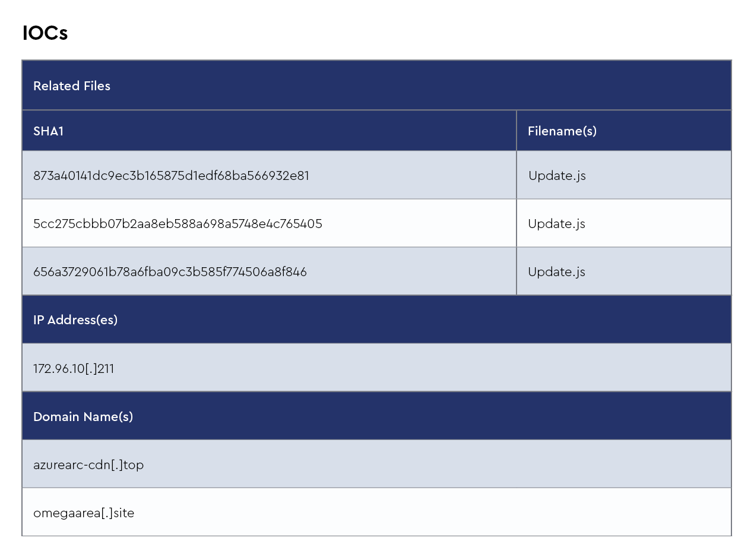Select the omegaarea[.]site domain entry
Image resolution: width=754 pixels, height=560 pixels.
pos(84,513)
